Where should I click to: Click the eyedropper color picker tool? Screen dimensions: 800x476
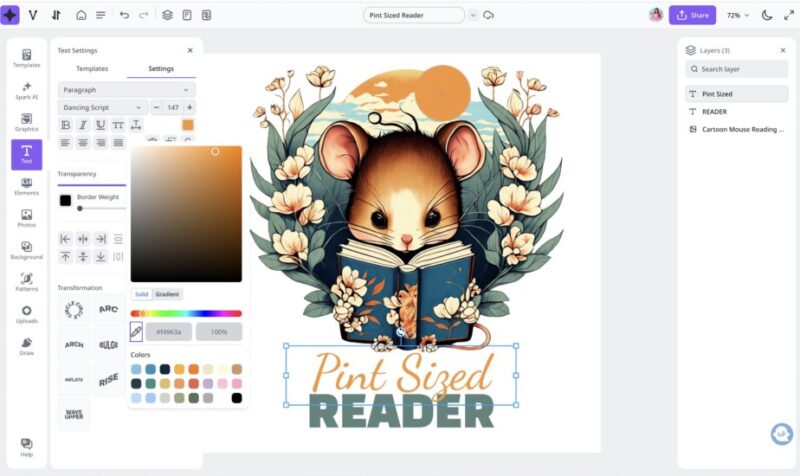(136, 332)
